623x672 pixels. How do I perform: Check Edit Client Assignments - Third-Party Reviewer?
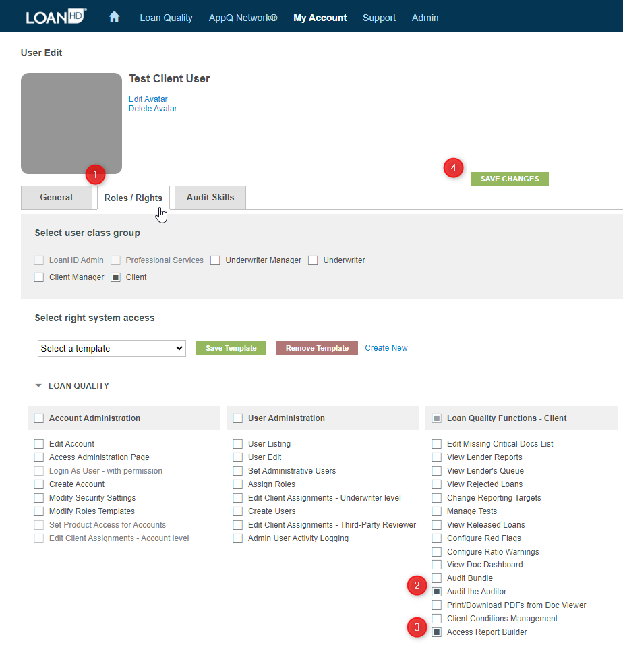click(x=237, y=525)
